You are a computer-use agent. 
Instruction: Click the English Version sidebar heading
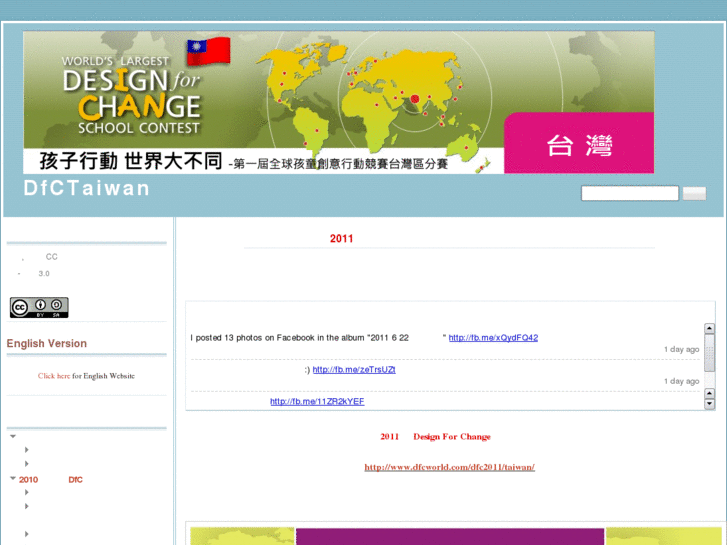[46, 343]
